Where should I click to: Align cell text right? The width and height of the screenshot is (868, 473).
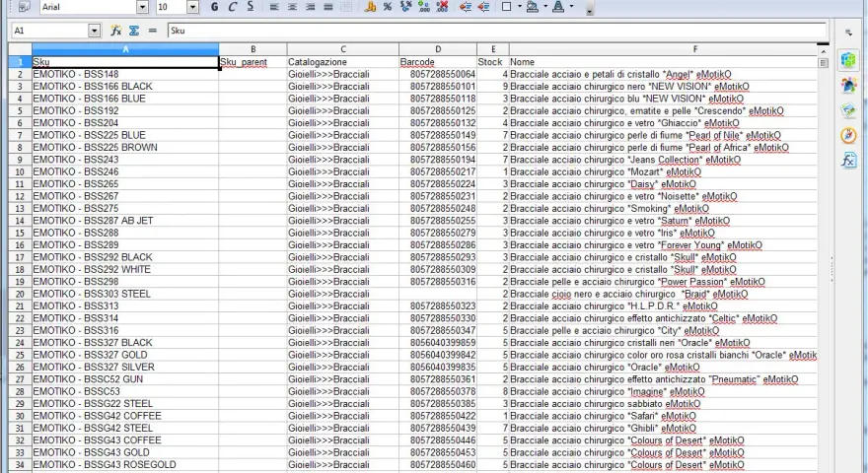click(x=310, y=7)
